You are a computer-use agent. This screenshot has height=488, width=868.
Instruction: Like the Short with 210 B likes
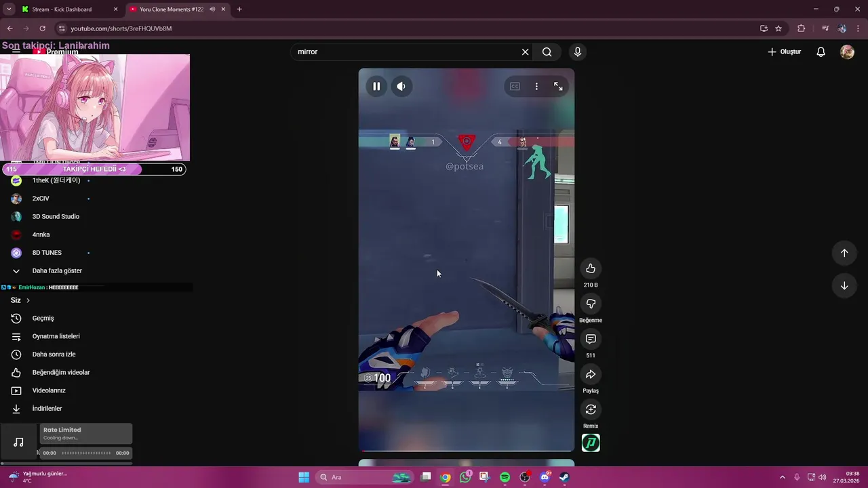(x=591, y=268)
